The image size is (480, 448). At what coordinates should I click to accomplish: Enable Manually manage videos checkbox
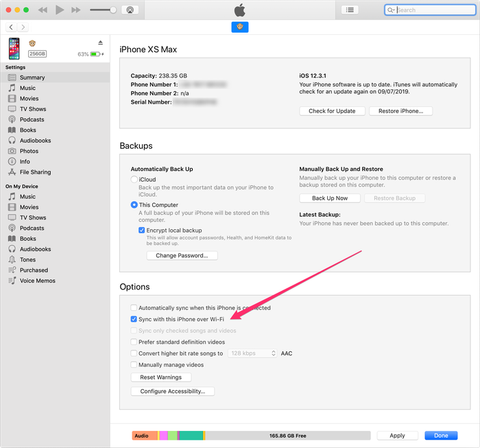click(134, 365)
